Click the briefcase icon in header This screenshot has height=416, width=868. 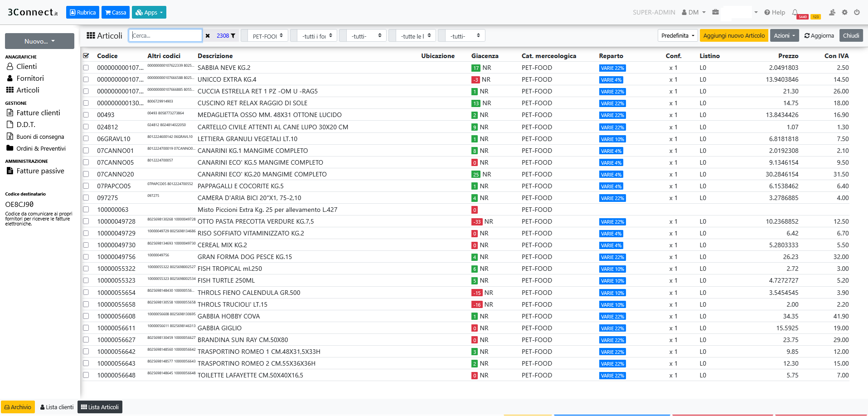click(x=715, y=12)
